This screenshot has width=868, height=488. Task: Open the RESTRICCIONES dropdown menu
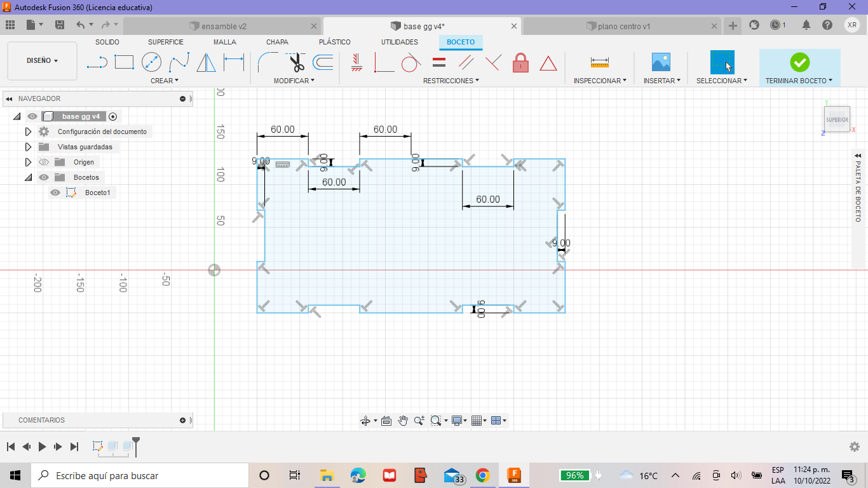click(451, 81)
